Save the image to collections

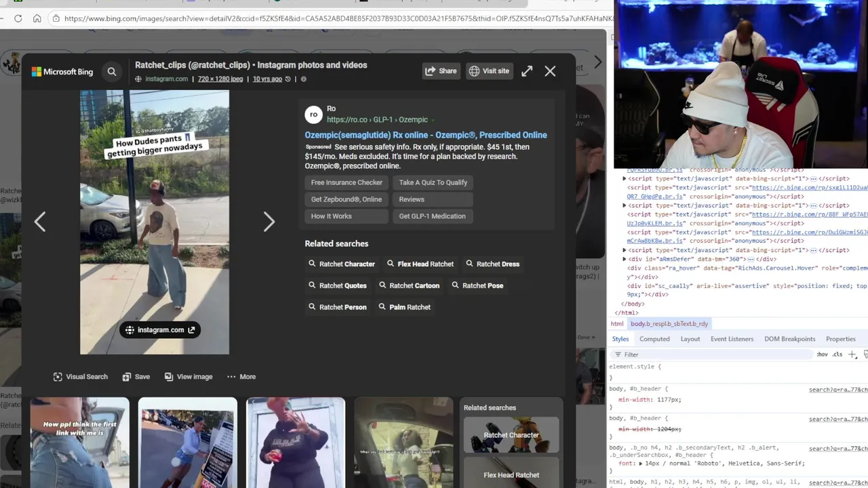tap(136, 377)
